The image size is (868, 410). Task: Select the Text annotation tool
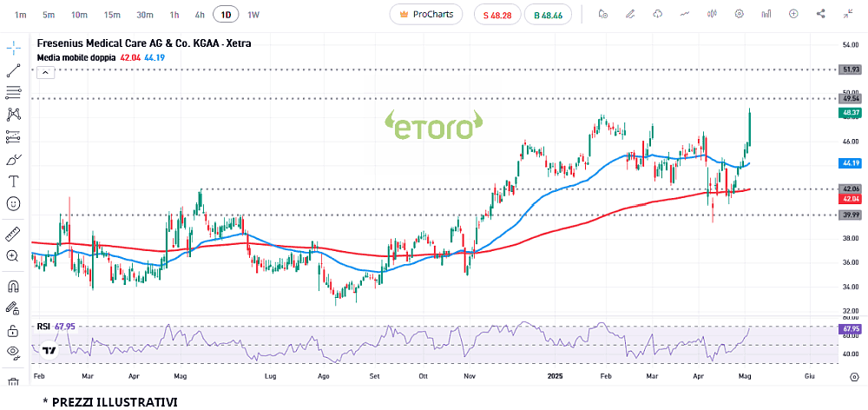pyautogui.click(x=13, y=182)
